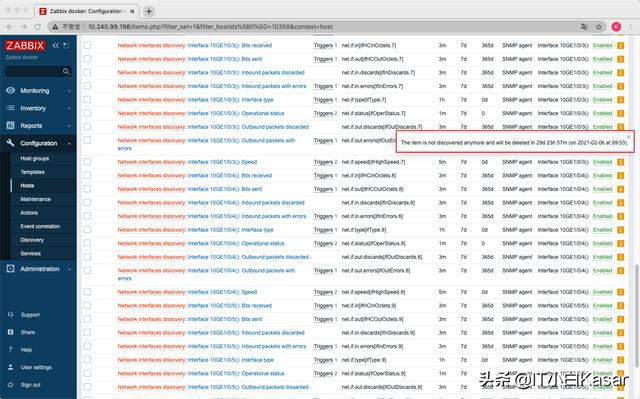This screenshot has height=399, width=640.
Task: Open Sign out from the sidebar
Action: point(31,385)
